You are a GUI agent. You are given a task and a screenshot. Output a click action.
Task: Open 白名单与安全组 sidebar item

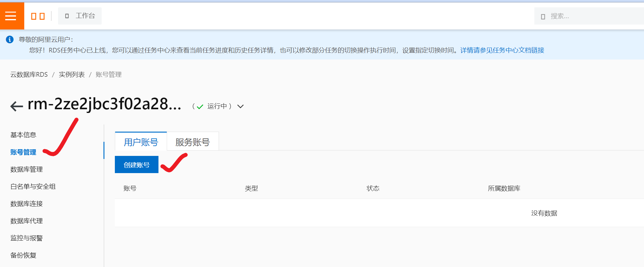coord(33,186)
